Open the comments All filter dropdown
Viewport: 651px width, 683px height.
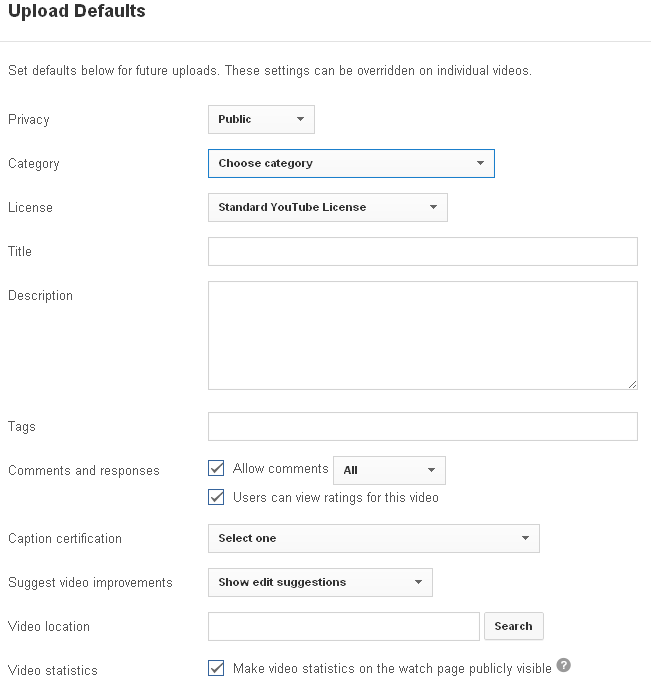pyautogui.click(x=389, y=470)
